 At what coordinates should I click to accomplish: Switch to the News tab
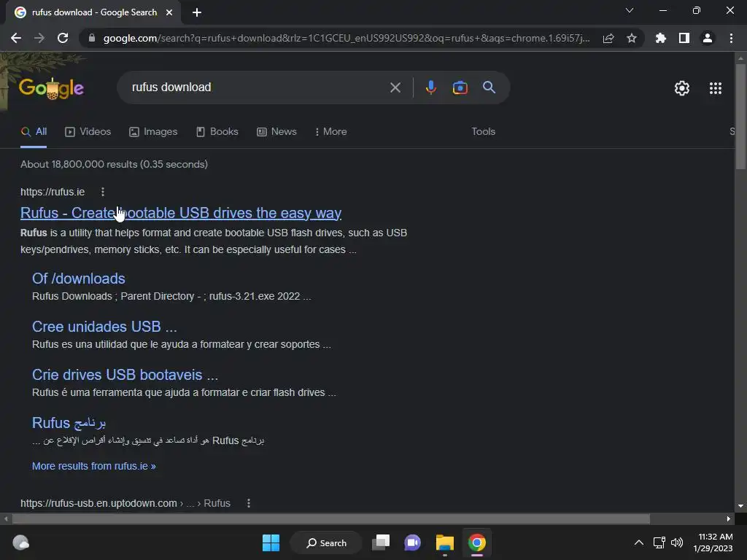(276, 132)
